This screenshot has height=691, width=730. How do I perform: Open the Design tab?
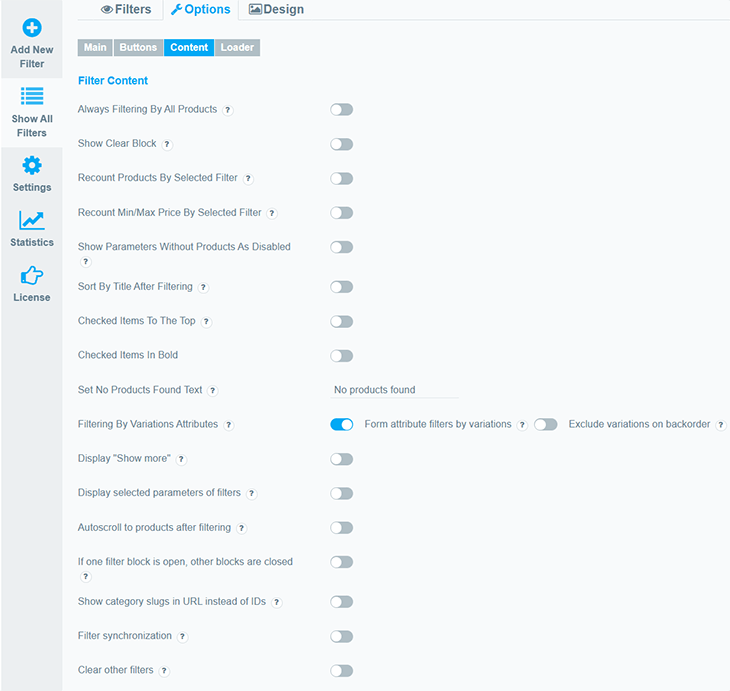coord(276,9)
